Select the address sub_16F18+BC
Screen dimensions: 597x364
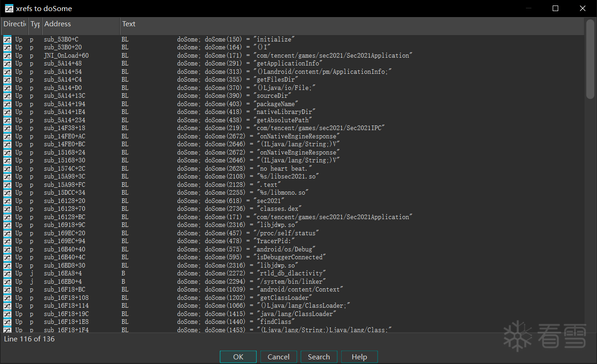coord(65,290)
